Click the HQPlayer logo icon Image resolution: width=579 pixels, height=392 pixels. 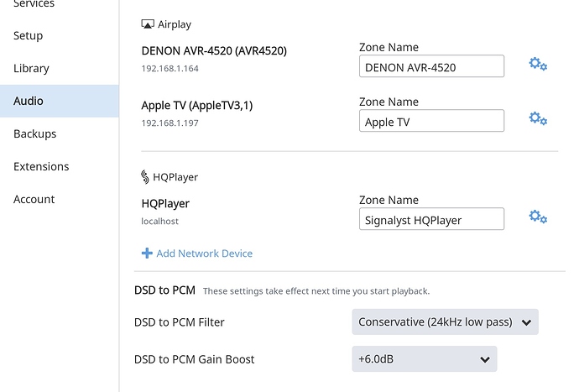145,177
